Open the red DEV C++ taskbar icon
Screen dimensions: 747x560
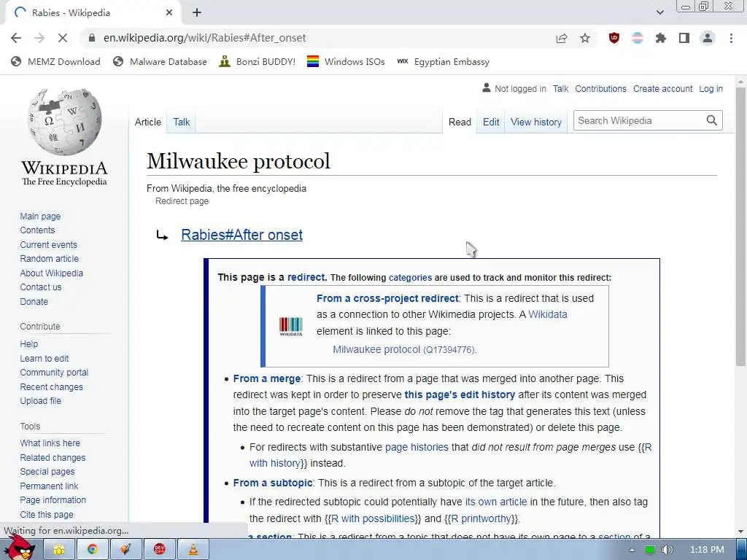pyautogui.click(x=160, y=550)
